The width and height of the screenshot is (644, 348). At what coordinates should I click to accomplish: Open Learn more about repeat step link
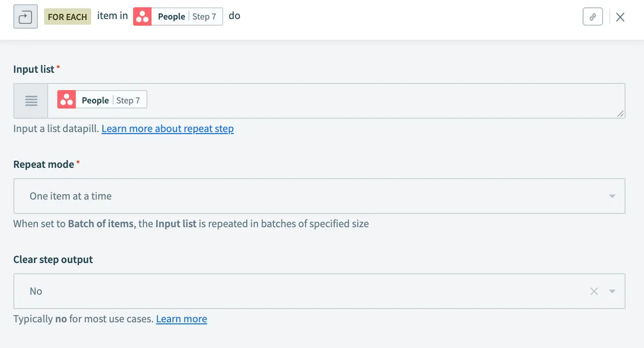[167, 129]
